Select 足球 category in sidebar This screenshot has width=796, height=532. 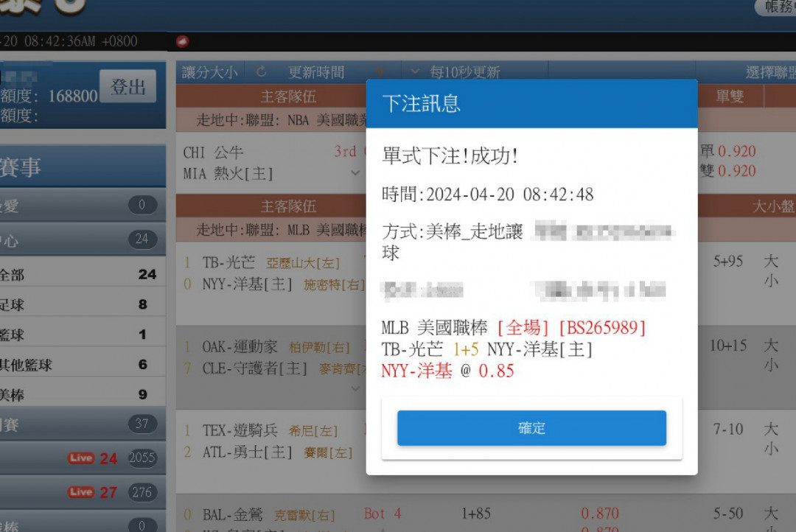tap(83, 304)
